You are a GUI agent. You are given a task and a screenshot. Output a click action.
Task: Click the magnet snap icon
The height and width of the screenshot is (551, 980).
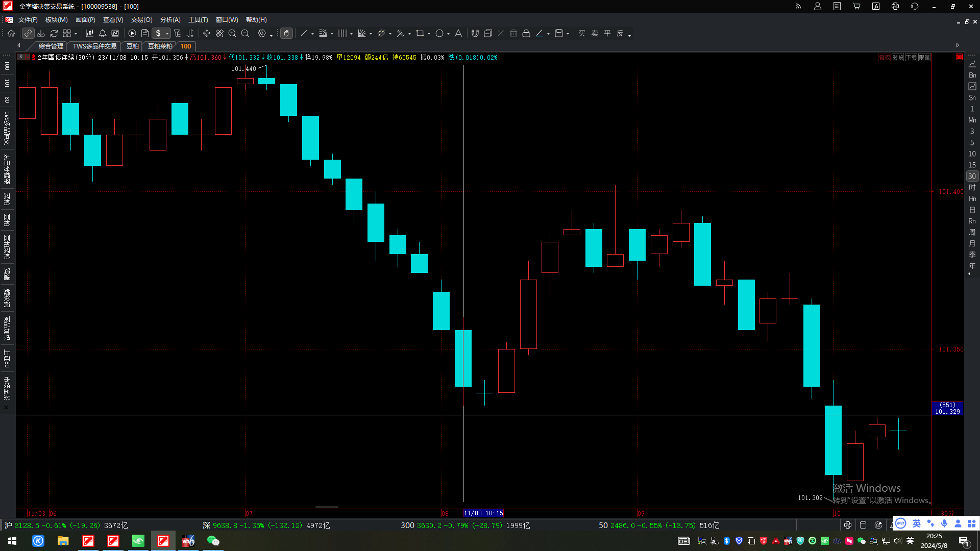click(475, 33)
